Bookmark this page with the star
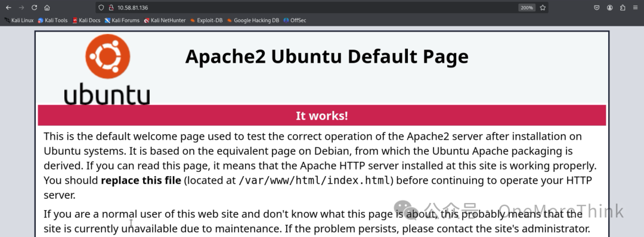 543,7
